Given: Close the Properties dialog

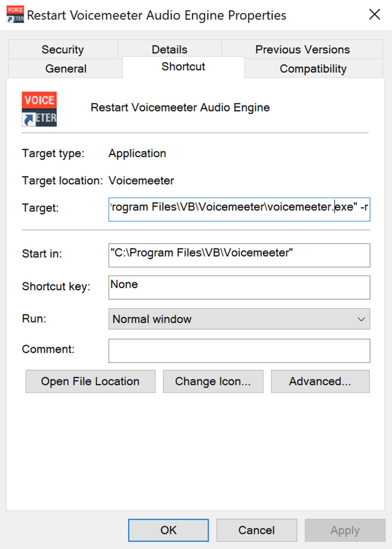Looking at the screenshot, I should [374, 15].
